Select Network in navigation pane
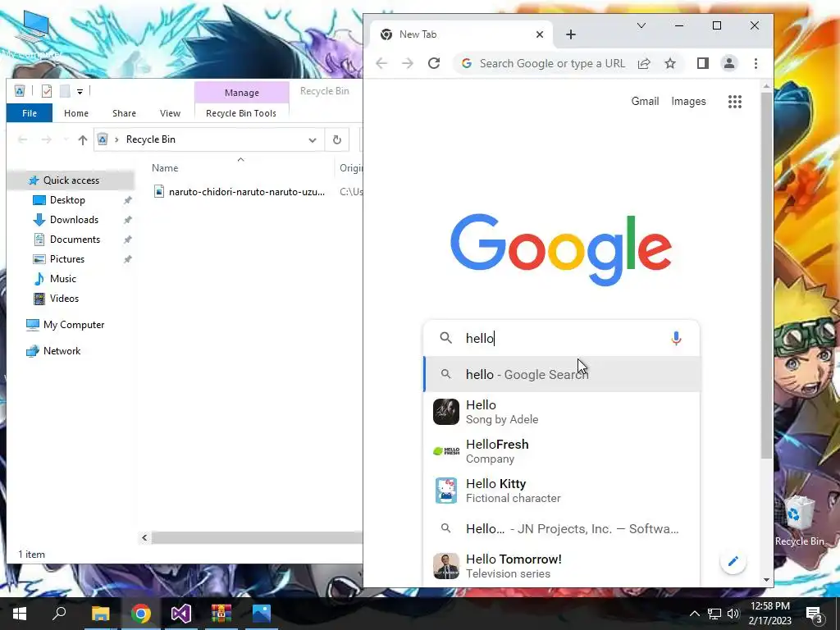This screenshot has width=840, height=630. click(x=62, y=351)
